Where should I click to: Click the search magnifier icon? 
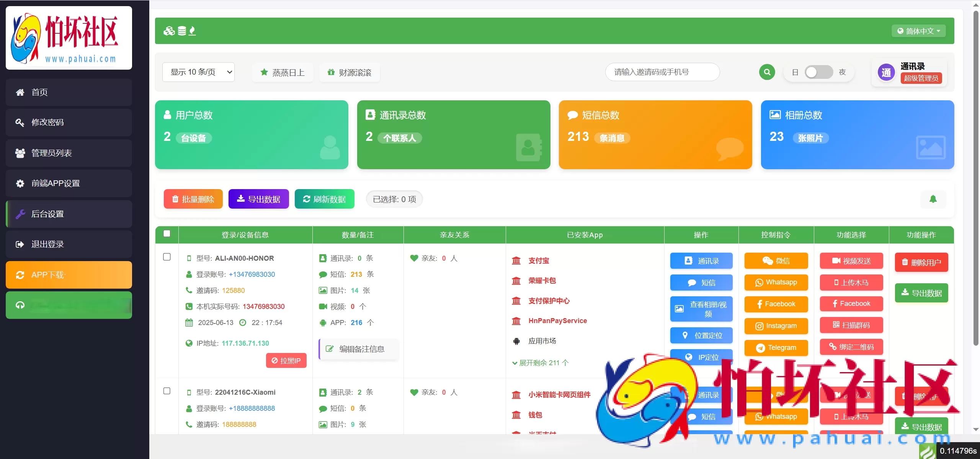coord(767,72)
